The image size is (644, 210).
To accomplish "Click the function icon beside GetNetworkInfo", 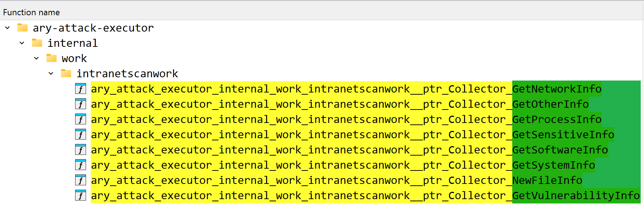I will pyautogui.click(x=80, y=89).
